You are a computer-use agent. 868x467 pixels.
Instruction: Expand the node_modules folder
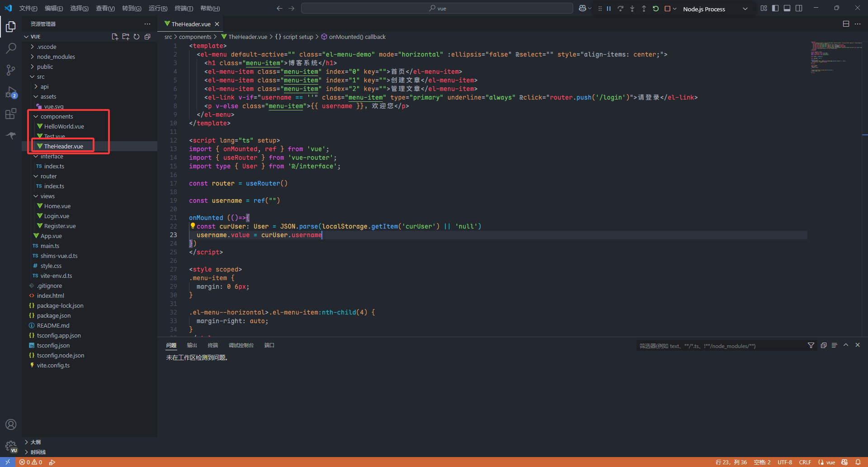click(x=56, y=57)
